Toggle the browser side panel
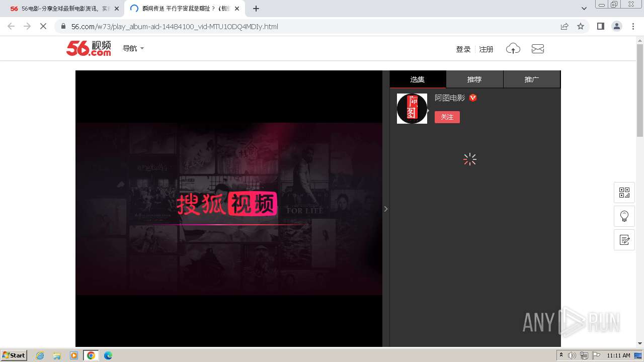This screenshot has height=362, width=644. click(x=600, y=26)
